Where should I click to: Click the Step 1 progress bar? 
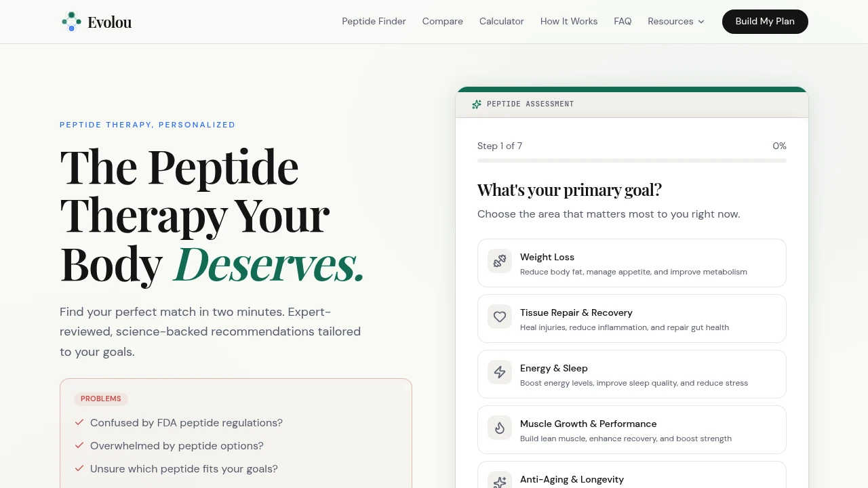point(631,161)
